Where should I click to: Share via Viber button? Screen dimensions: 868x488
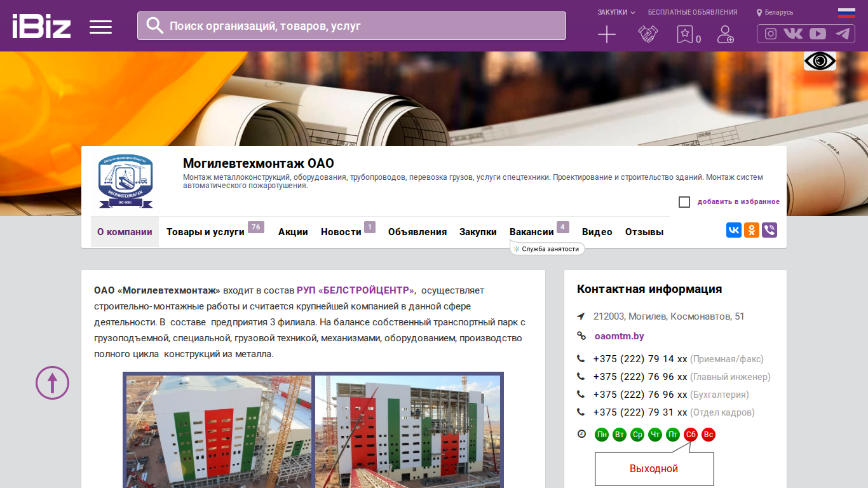[770, 230]
